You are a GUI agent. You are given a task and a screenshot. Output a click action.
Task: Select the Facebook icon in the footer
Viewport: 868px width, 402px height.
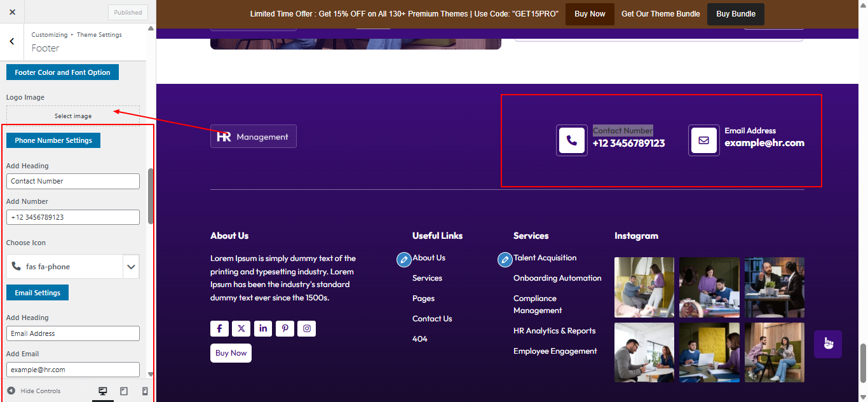tap(219, 328)
